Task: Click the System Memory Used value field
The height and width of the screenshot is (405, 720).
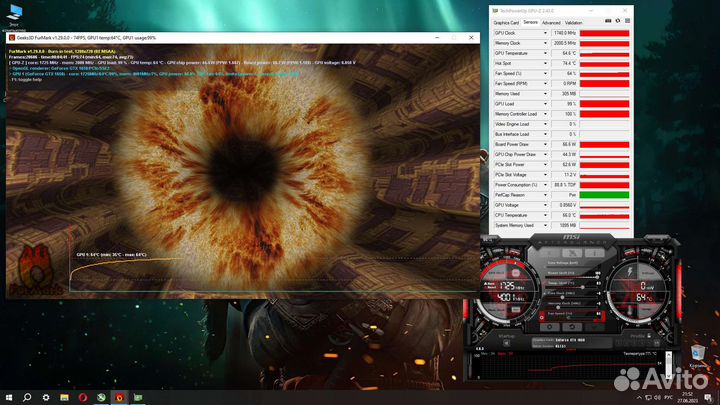Action: (x=564, y=225)
